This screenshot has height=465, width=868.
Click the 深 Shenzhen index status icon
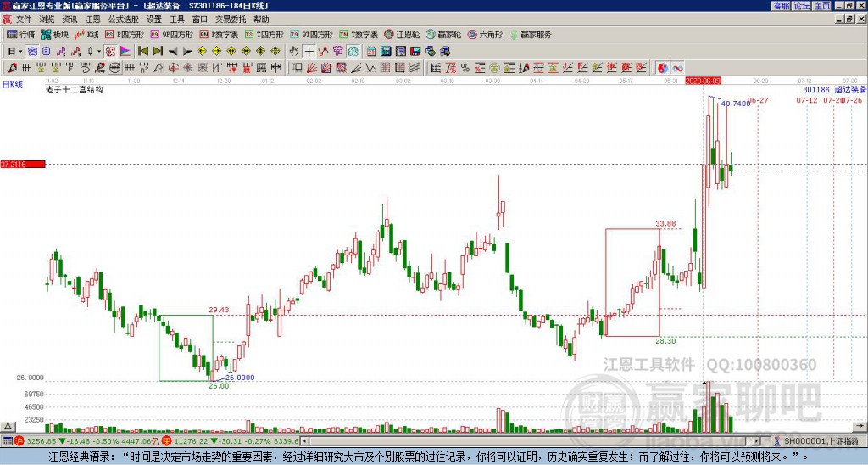167,441
